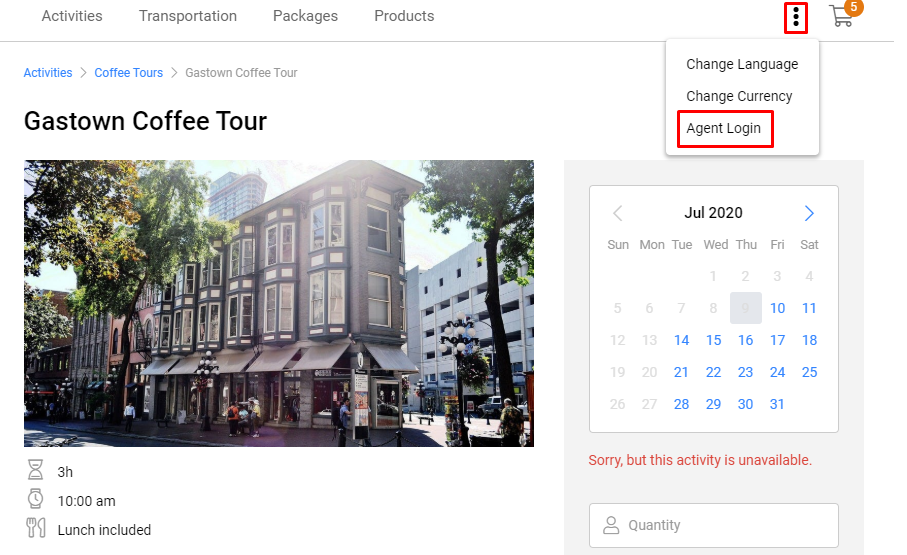Pick July 16 on the calendar
The height and width of the screenshot is (555, 907).
click(x=746, y=340)
